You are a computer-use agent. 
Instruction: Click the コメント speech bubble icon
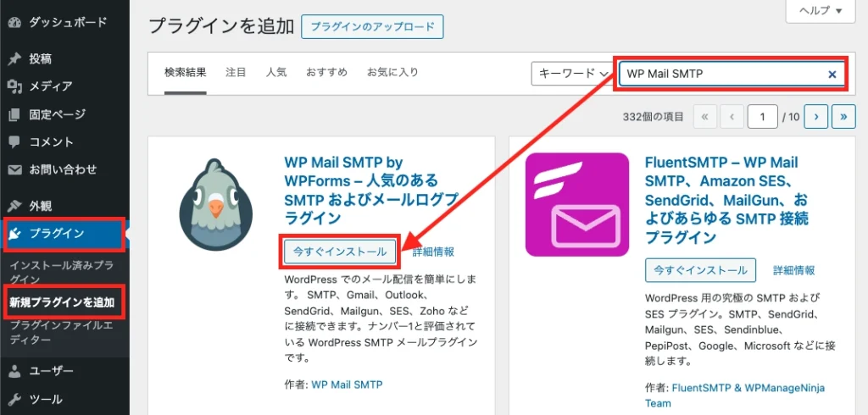(14, 141)
